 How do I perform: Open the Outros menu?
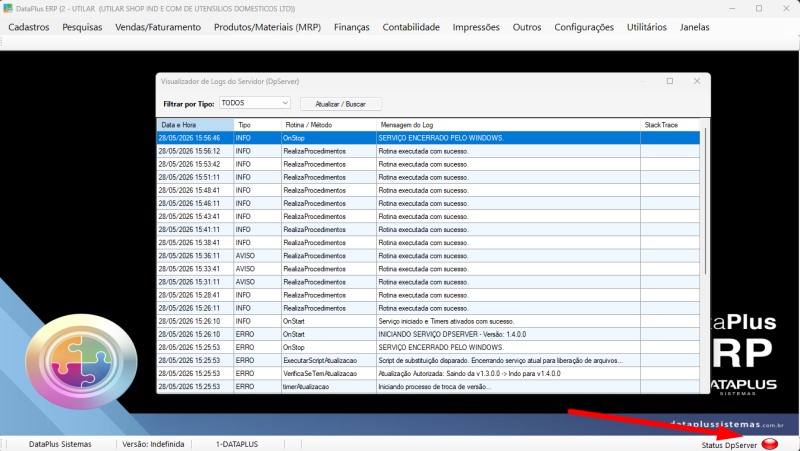click(x=527, y=27)
